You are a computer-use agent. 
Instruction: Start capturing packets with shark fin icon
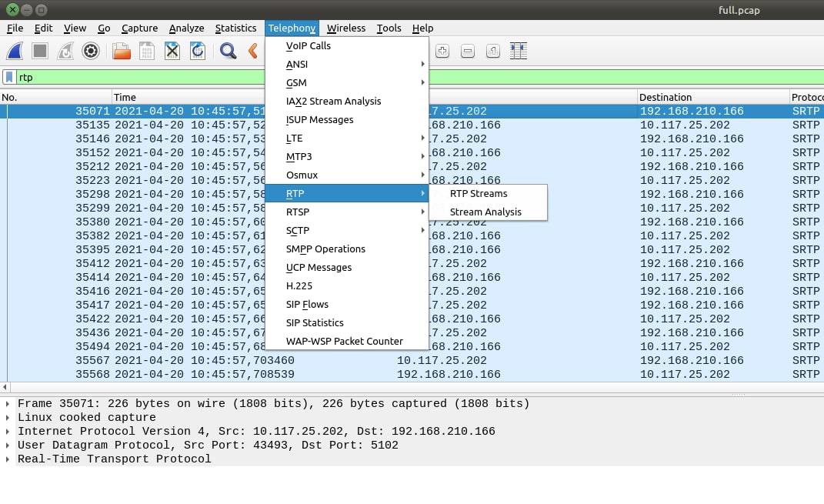coord(15,51)
